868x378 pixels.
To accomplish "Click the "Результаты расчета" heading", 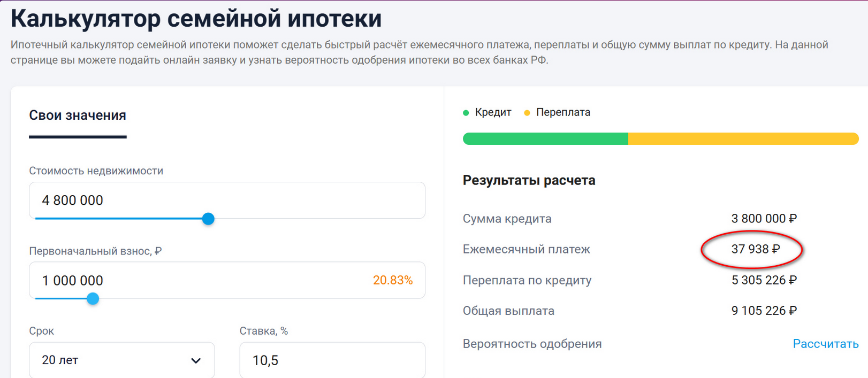I will 529,180.
